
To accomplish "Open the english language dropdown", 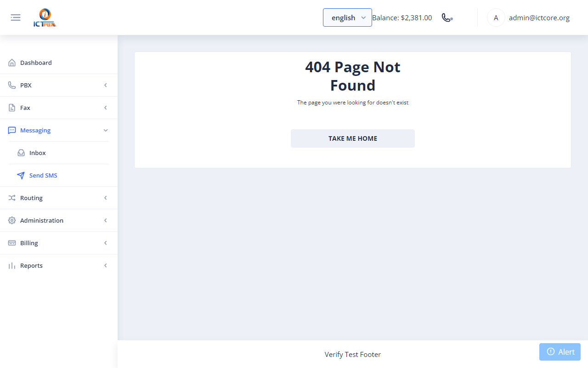I will coord(347,17).
